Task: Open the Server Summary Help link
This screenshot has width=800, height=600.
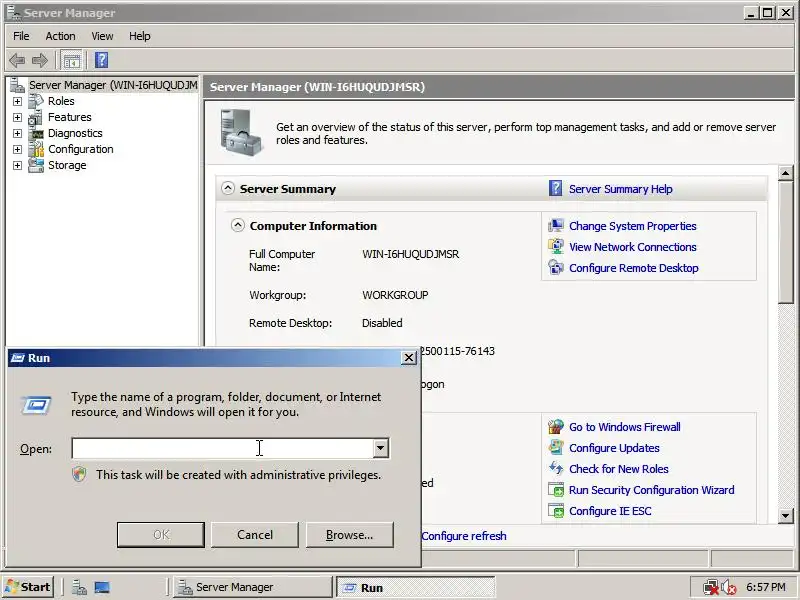Action: (x=620, y=189)
